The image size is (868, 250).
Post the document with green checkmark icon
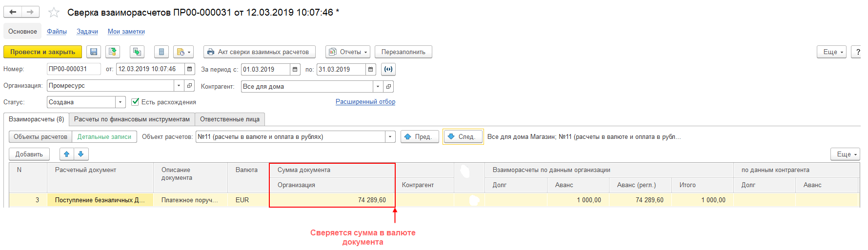coord(113,52)
